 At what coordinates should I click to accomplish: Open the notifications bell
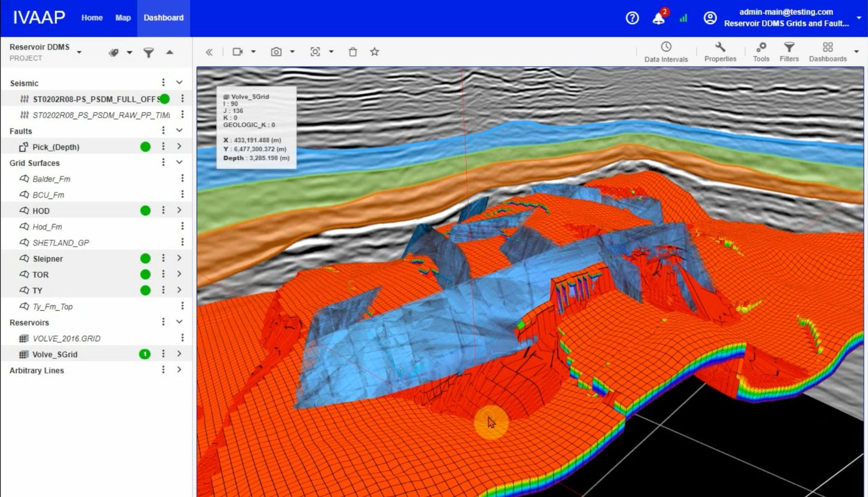point(659,18)
